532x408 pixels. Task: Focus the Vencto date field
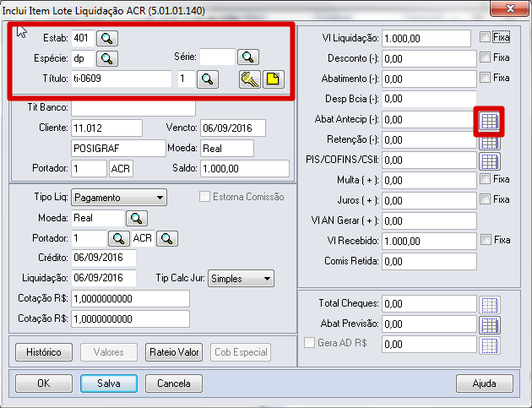pyautogui.click(x=233, y=128)
